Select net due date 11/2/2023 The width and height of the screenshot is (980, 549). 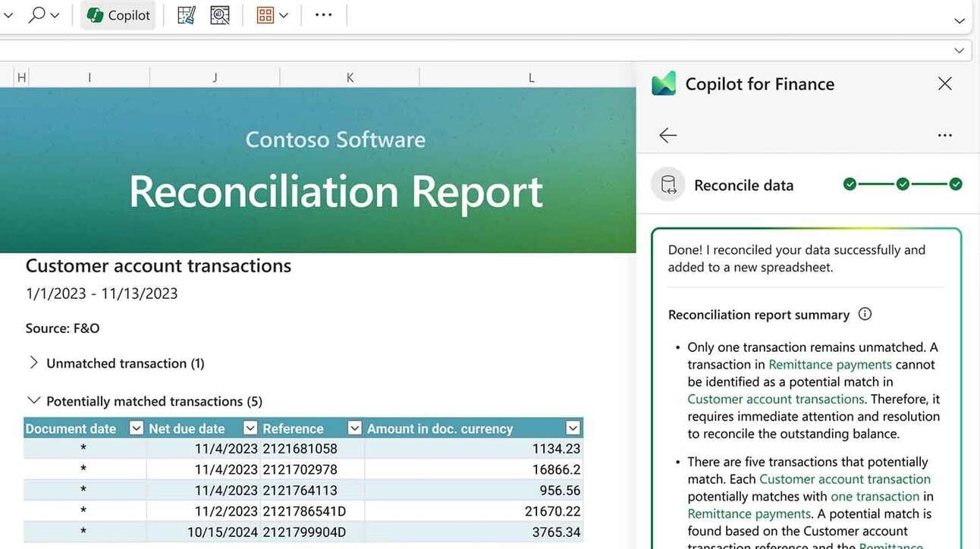tap(203, 512)
